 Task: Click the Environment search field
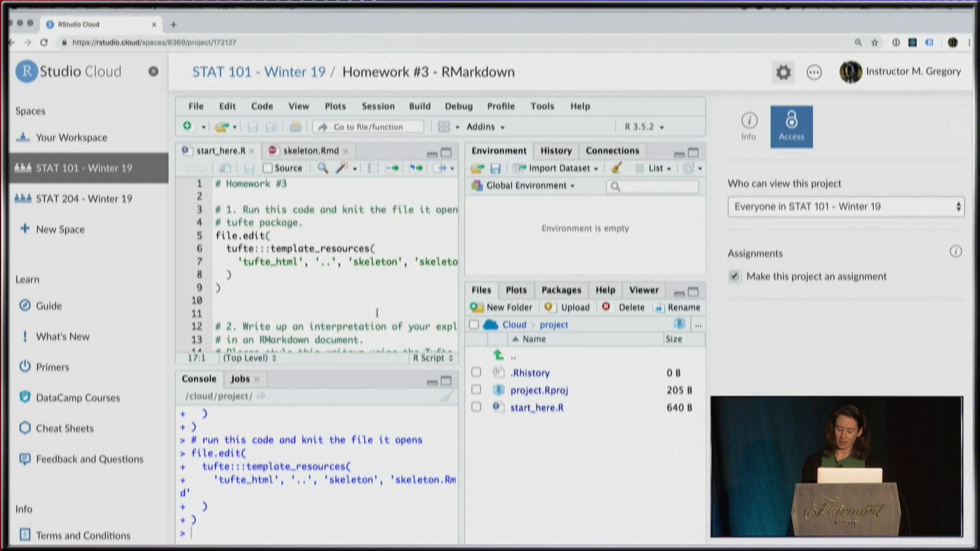pyautogui.click(x=652, y=186)
